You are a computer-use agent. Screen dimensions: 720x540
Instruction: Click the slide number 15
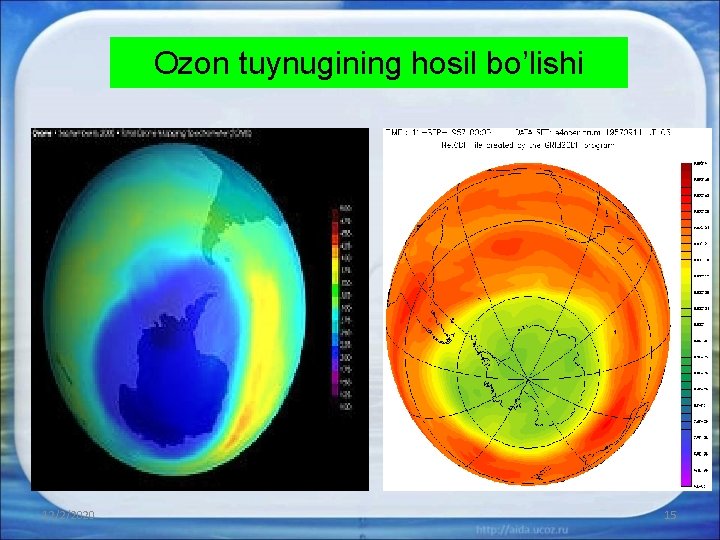coord(670,515)
